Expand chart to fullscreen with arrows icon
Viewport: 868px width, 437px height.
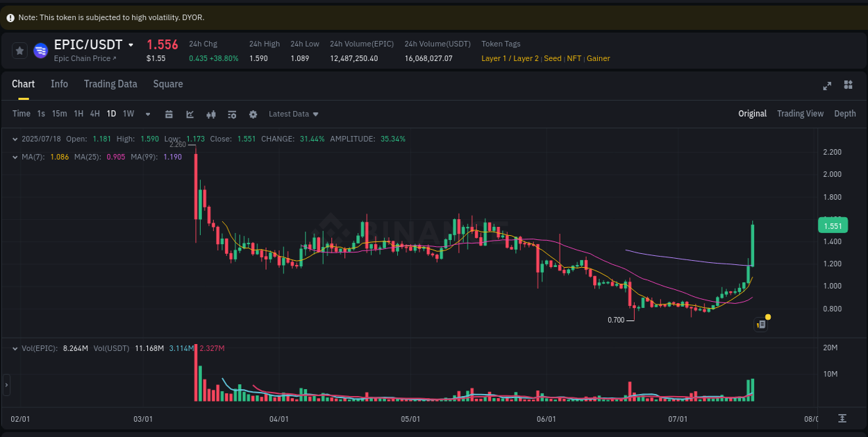pyautogui.click(x=827, y=85)
